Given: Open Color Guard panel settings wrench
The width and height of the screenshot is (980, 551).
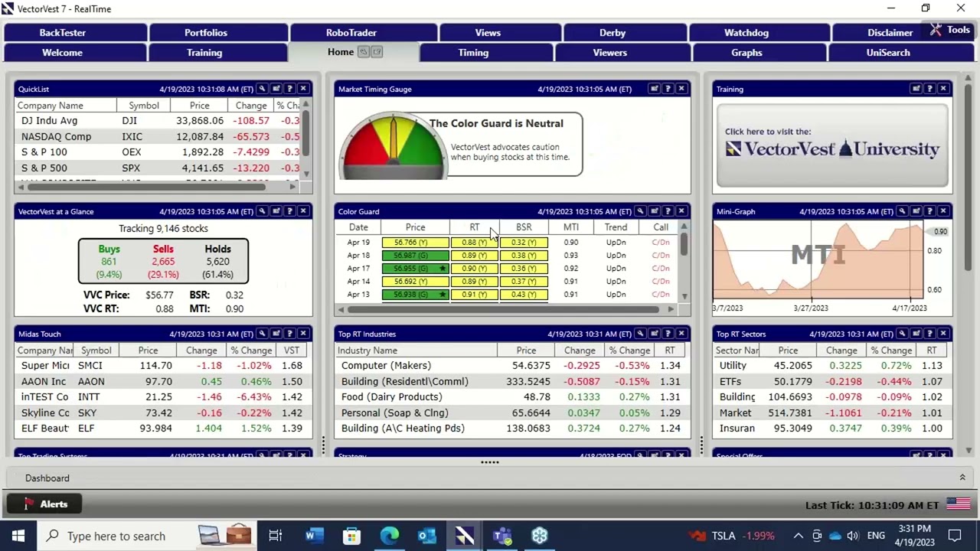Looking at the screenshot, I should click(640, 211).
